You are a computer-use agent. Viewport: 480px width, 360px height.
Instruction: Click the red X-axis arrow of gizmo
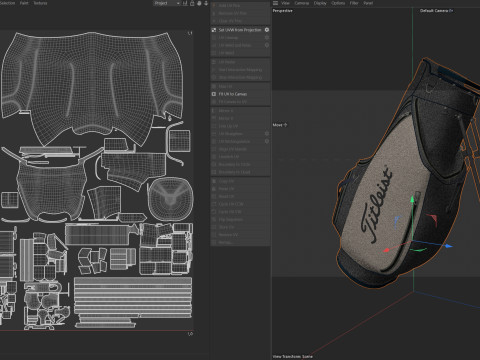coord(386,250)
